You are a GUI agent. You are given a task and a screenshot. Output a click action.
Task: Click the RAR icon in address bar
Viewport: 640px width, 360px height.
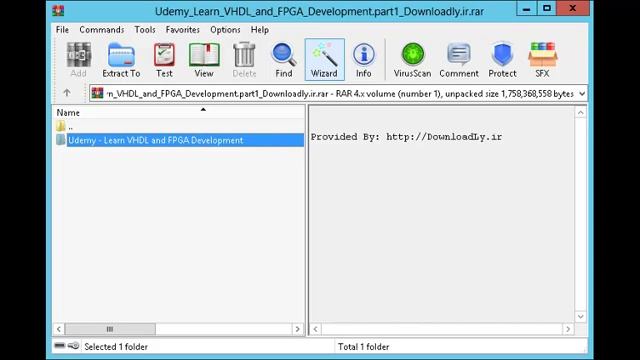pyautogui.click(x=97, y=93)
